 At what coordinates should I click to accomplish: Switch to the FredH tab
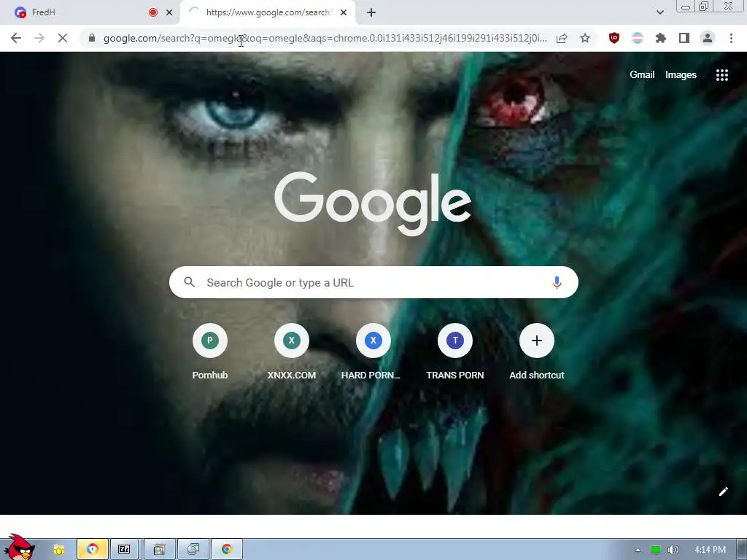tap(90, 12)
